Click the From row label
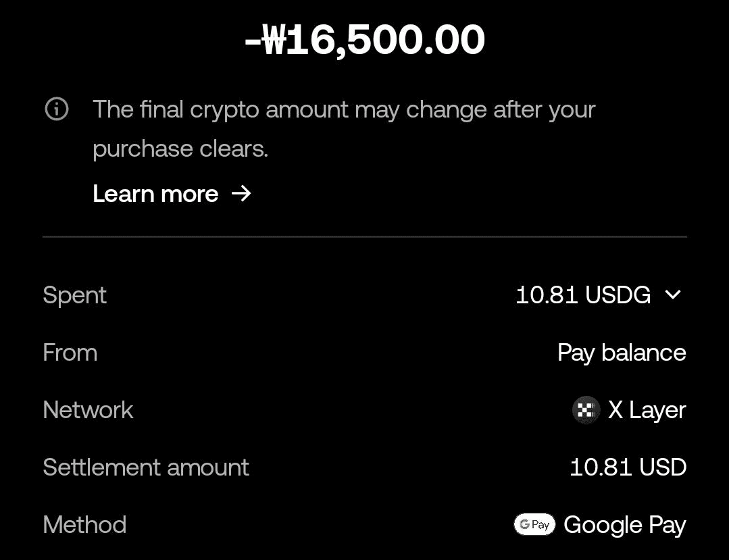The image size is (729, 560). (70, 353)
